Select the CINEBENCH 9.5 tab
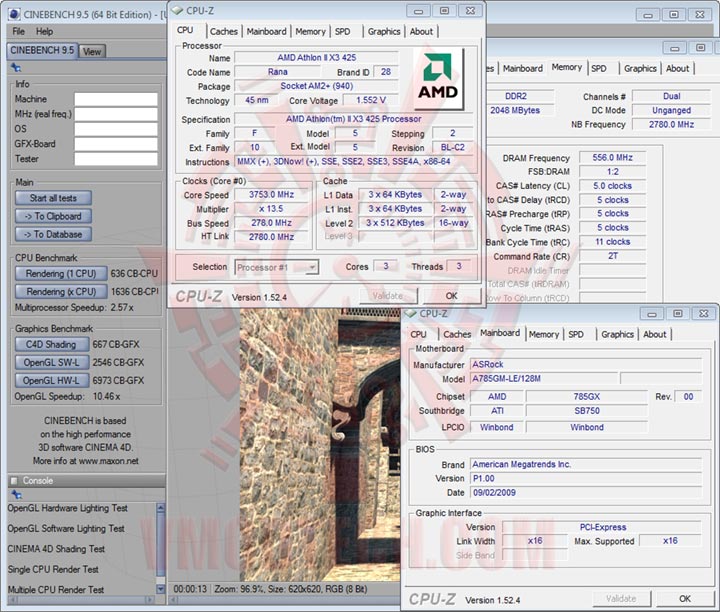This screenshot has height=612, width=720. click(x=42, y=51)
